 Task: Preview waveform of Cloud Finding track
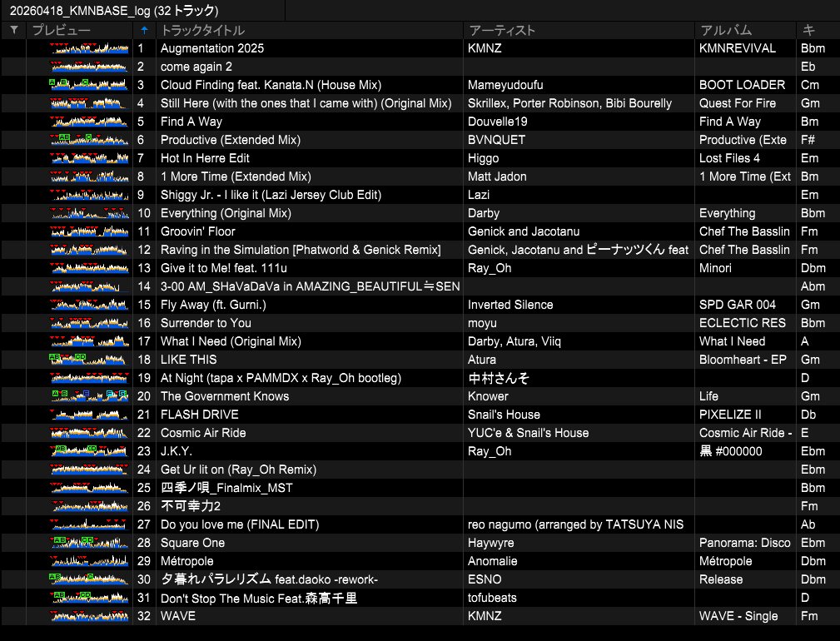89,85
